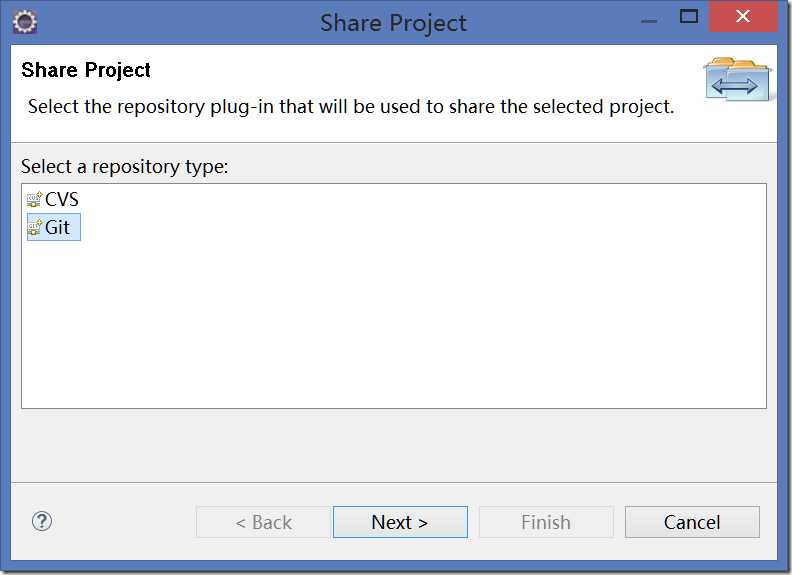This screenshot has height=575, width=792.
Task: Click the Finish button
Action: 546,522
